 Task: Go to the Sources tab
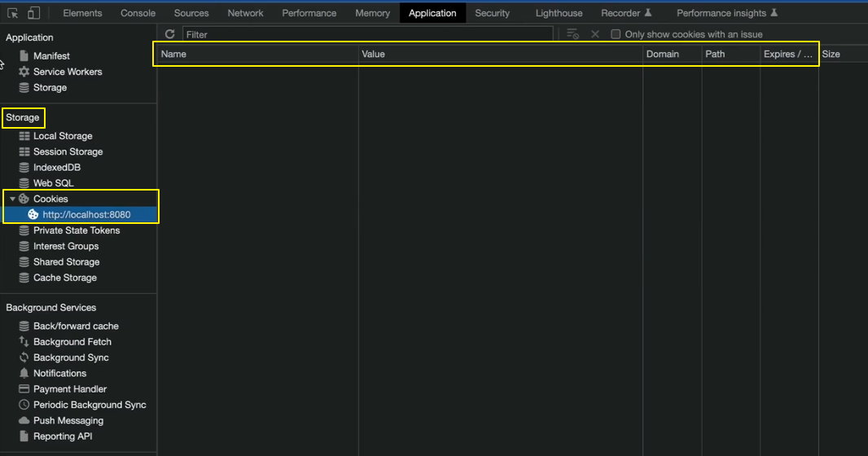191,13
